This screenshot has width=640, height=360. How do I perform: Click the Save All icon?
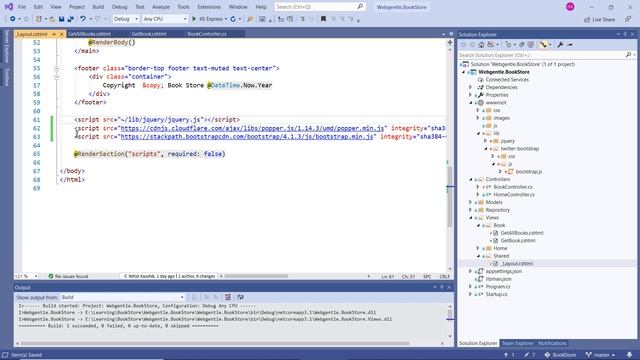tap(71, 19)
